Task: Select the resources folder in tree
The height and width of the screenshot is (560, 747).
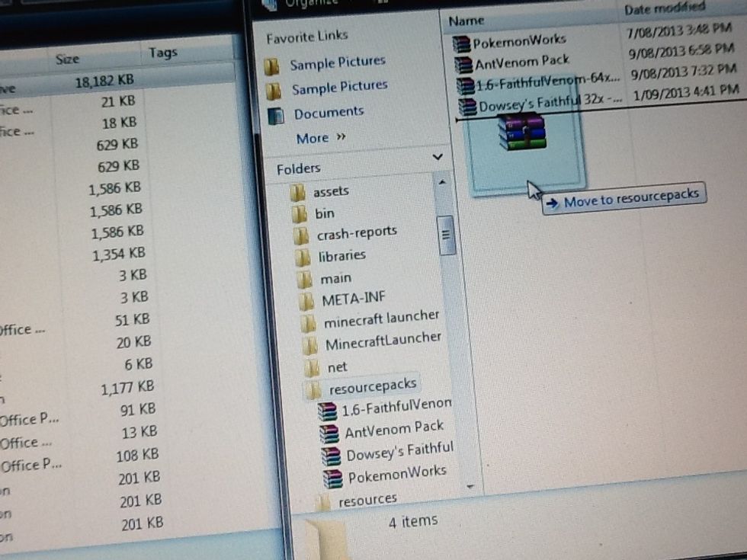Action: tap(367, 500)
